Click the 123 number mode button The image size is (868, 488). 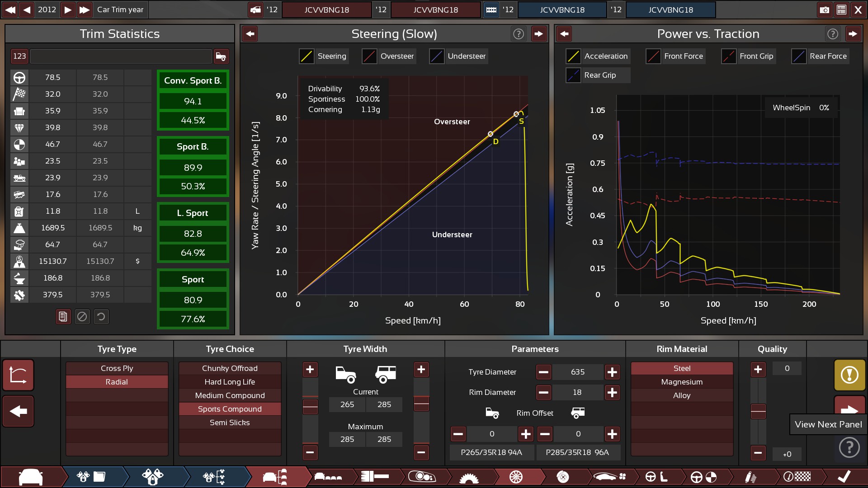[x=19, y=56]
